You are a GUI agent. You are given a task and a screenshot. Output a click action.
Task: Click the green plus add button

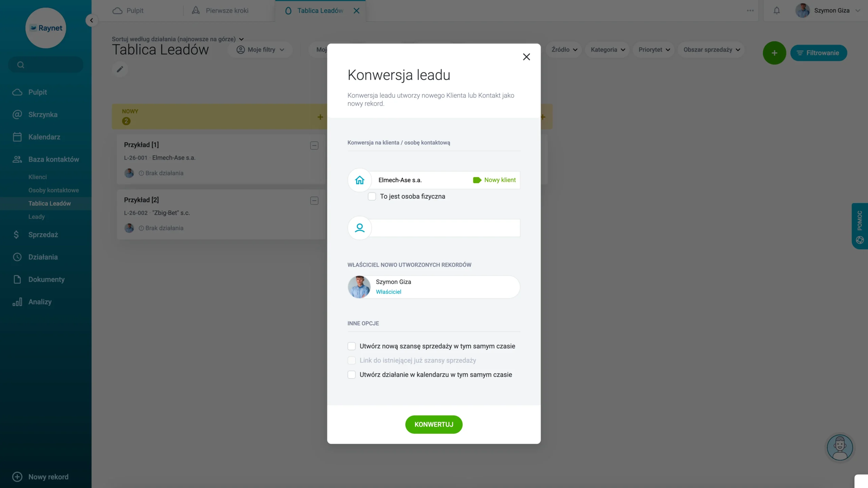[x=774, y=53]
